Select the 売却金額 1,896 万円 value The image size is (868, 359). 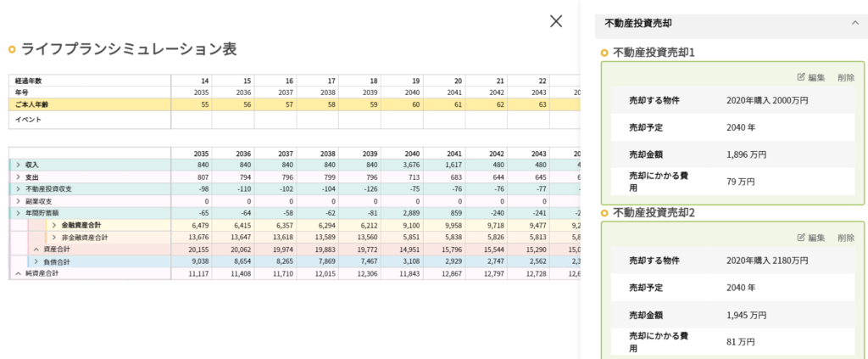(x=746, y=154)
